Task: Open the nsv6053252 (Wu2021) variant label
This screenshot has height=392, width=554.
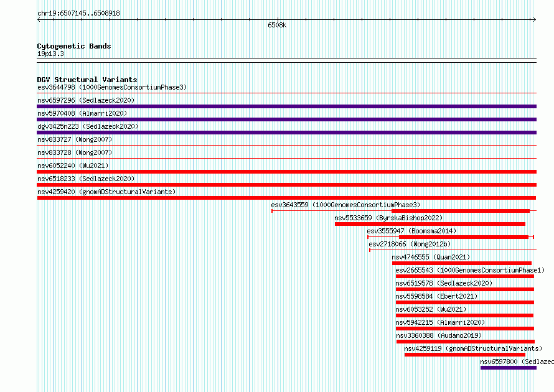Action: (431, 309)
